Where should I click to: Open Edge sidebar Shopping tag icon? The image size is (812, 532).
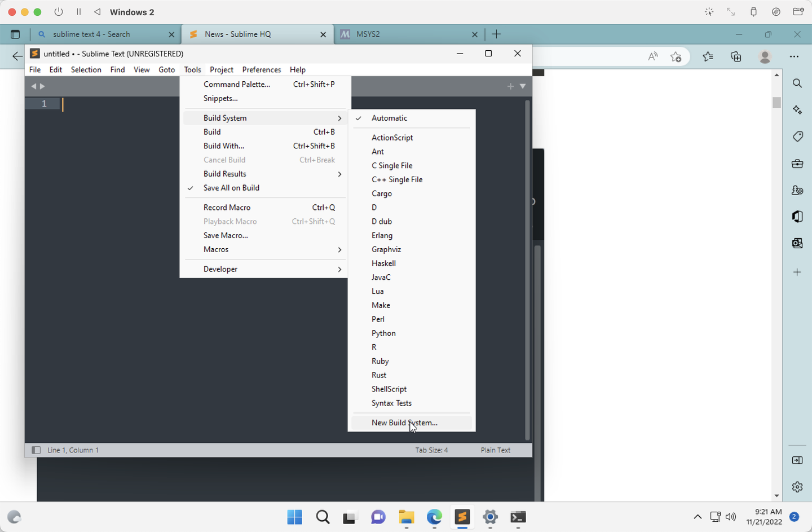[797, 137]
